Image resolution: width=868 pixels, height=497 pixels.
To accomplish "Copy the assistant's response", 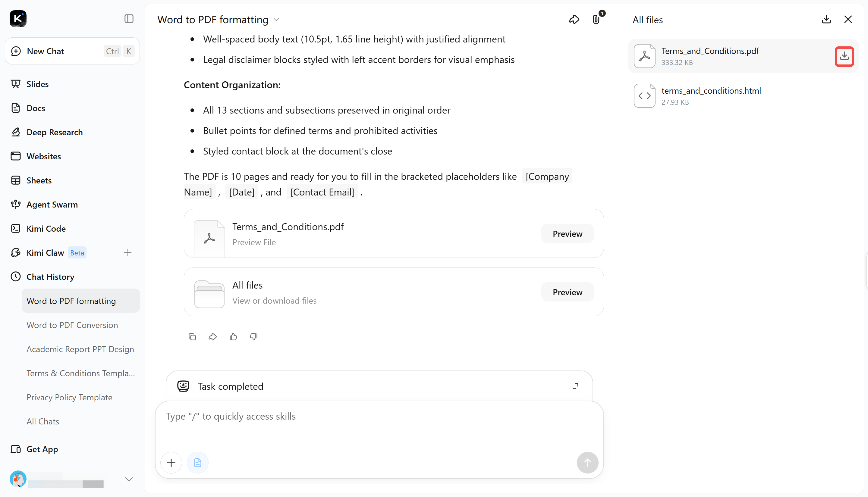I will [192, 337].
